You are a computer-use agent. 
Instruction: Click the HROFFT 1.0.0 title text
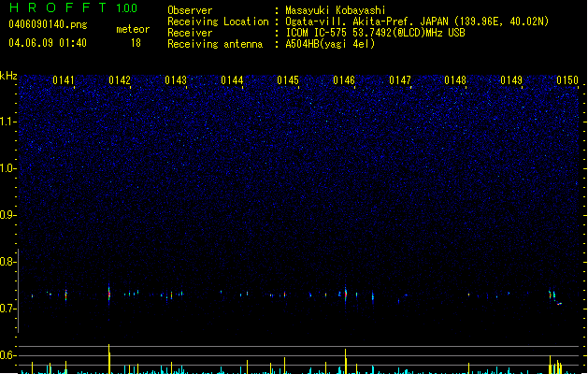pos(73,7)
